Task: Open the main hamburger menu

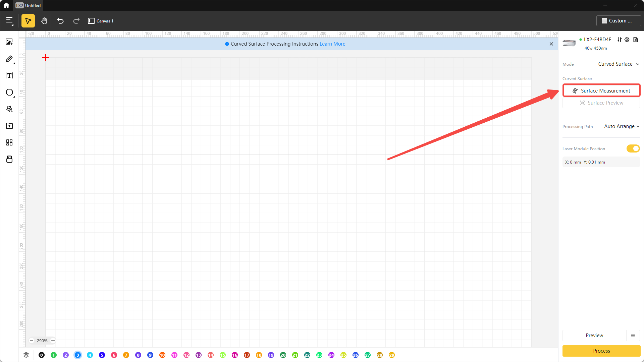Action: [x=9, y=21]
